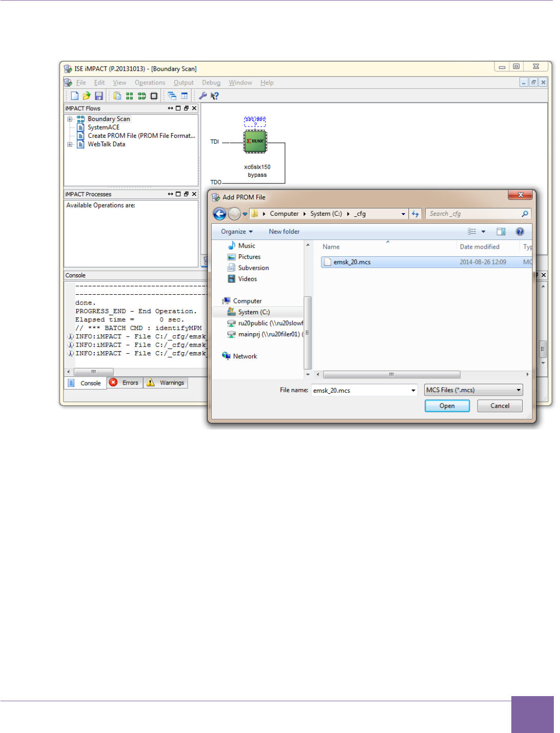Click the Back arrow in Add PROM File dialog
This screenshot has width=560, height=733.
tap(220, 214)
